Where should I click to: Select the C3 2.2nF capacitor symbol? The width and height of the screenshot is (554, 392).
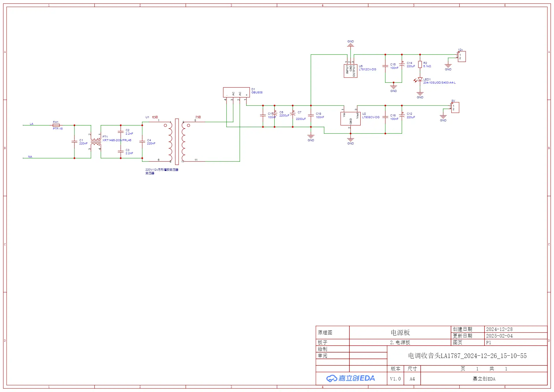pos(121,152)
